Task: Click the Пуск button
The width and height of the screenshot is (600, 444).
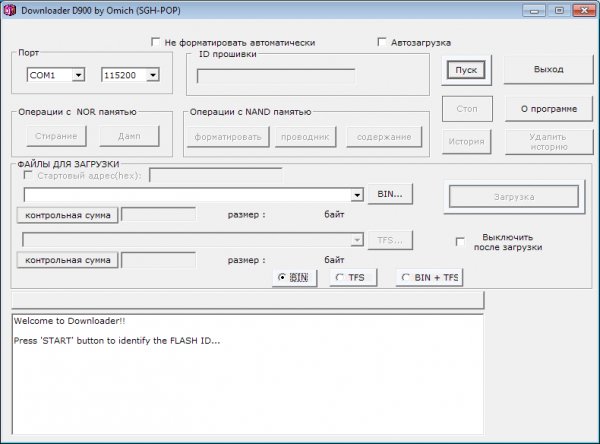Action: (x=466, y=70)
